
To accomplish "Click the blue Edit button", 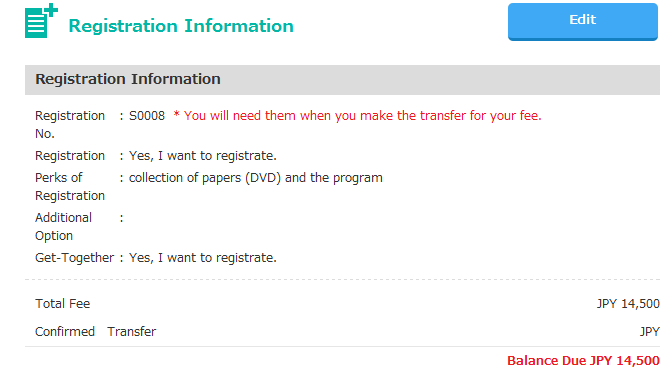I will pos(582,21).
